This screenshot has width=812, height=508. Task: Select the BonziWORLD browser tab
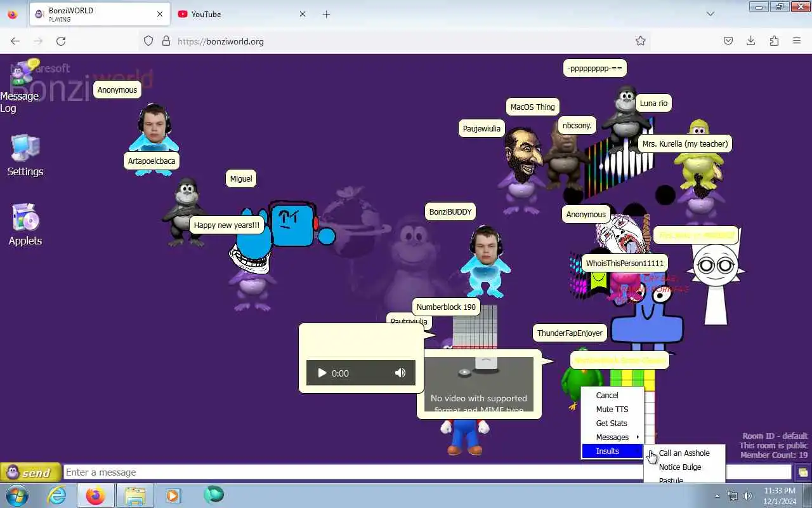(100, 14)
